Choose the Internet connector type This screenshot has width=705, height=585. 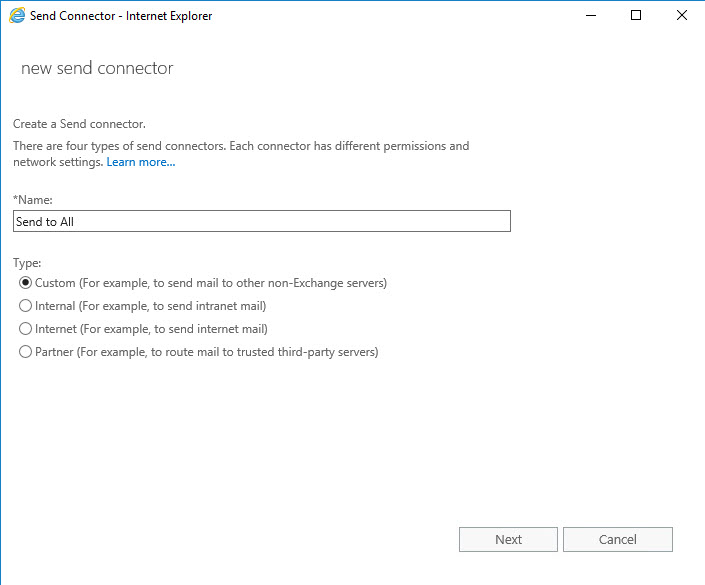pyautogui.click(x=26, y=329)
